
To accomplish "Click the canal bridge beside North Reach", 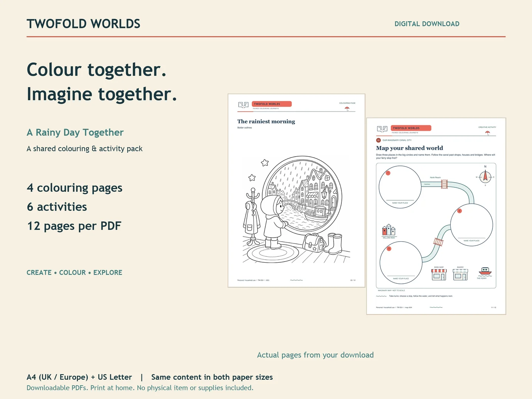I will pyautogui.click(x=444, y=184).
